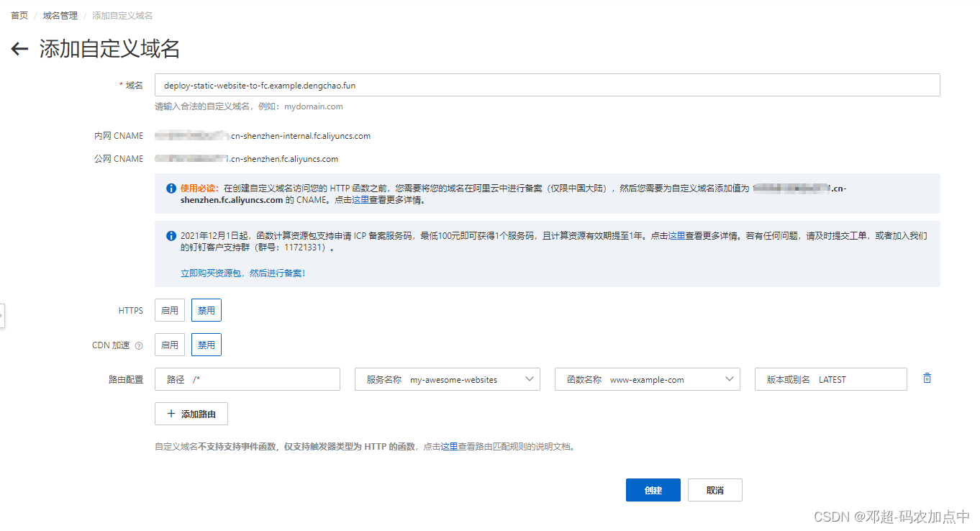
Task: Enable HTTPS with the 启用 option
Action: point(170,310)
